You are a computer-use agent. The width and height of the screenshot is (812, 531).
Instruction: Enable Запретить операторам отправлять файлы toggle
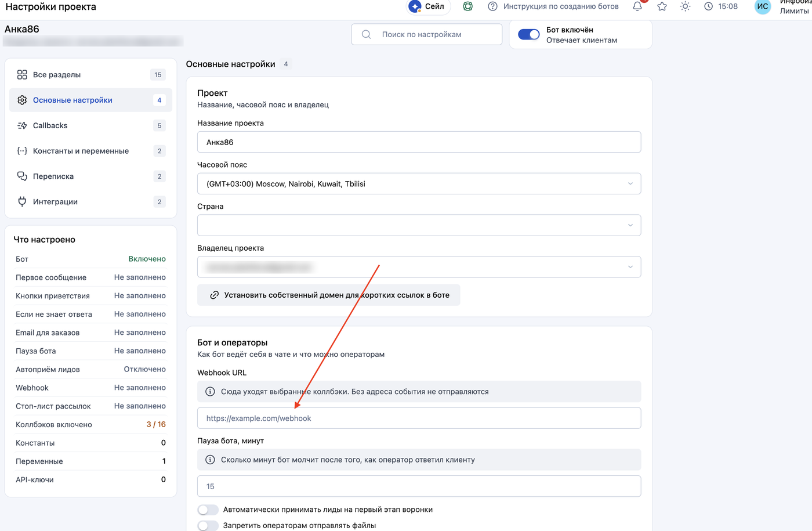tap(208, 525)
